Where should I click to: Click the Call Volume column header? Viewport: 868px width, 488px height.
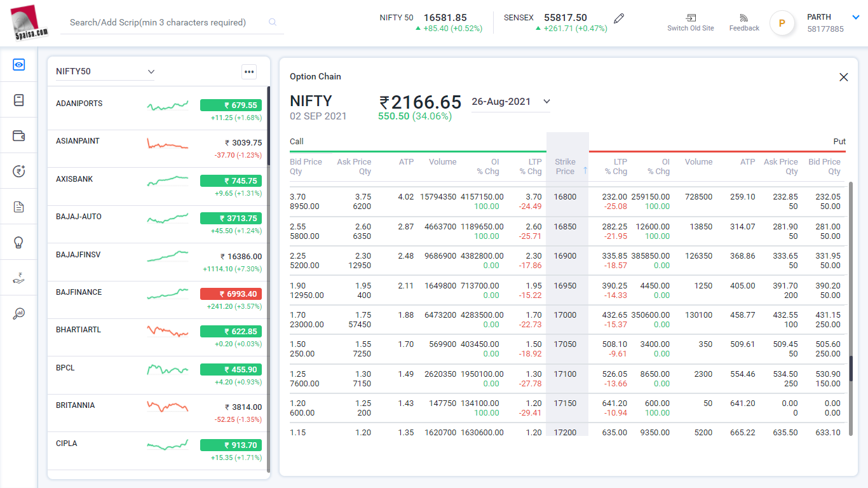point(442,162)
